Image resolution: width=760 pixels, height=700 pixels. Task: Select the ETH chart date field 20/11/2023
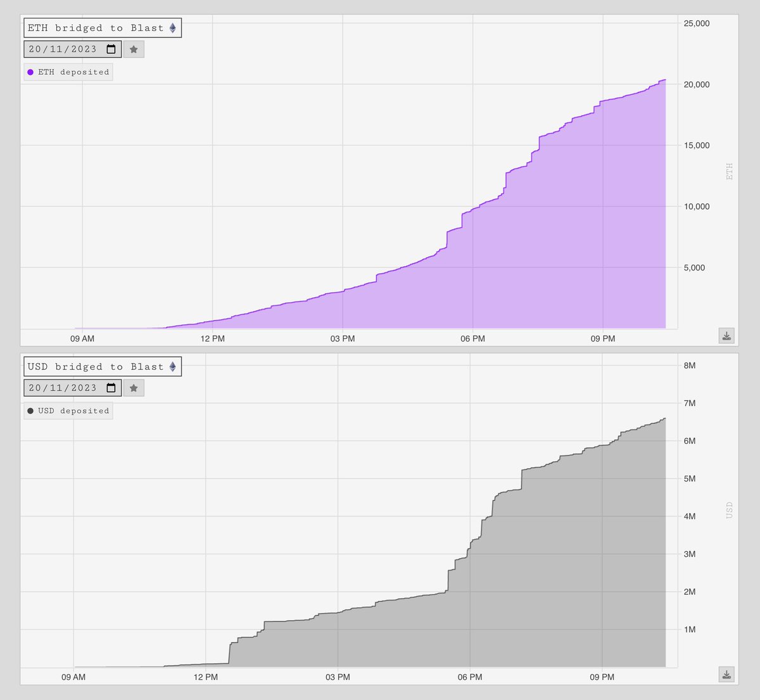point(73,49)
